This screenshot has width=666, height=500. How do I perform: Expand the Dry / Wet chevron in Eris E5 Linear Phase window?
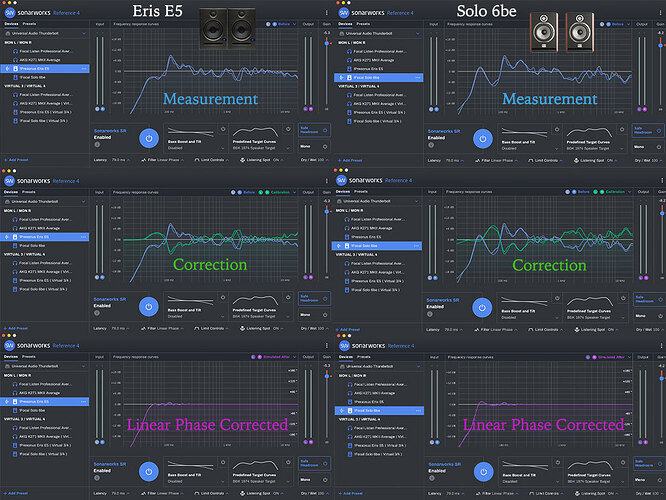(x=328, y=493)
